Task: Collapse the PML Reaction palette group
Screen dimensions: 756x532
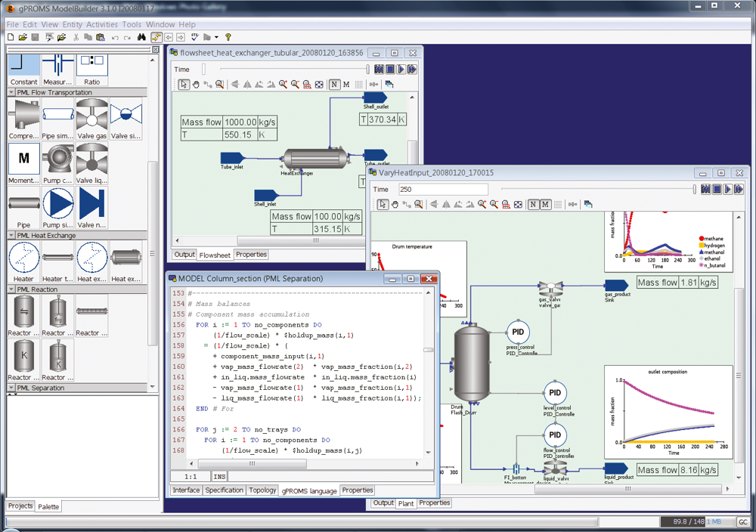Action: [11, 289]
